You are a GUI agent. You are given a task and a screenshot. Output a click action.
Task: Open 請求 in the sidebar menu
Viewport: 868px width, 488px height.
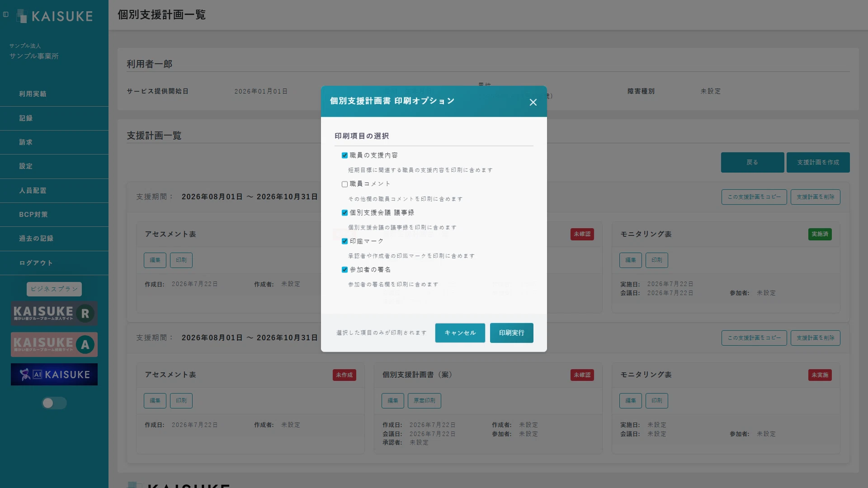pyautogui.click(x=54, y=142)
